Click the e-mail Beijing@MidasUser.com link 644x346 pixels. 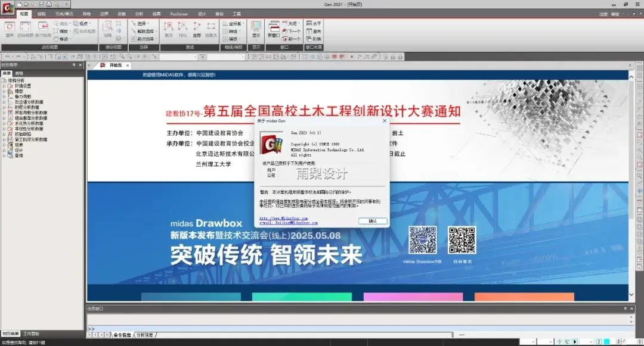289,223
